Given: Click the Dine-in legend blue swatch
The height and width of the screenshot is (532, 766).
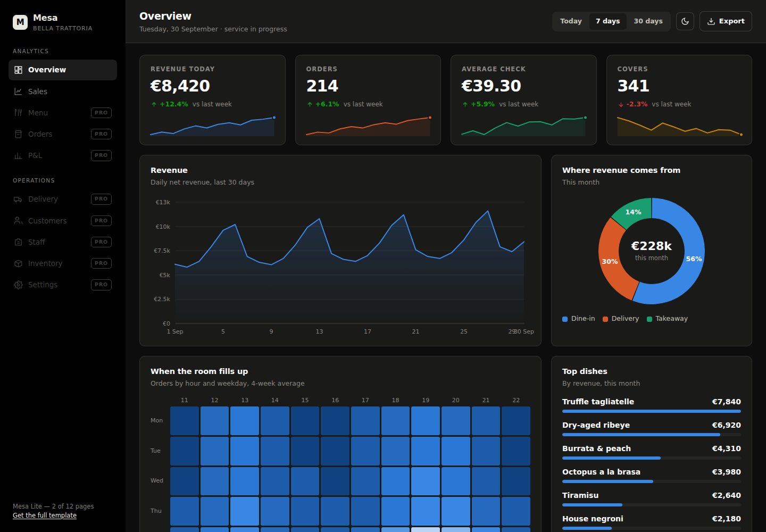Looking at the screenshot, I should coord(565,319).
